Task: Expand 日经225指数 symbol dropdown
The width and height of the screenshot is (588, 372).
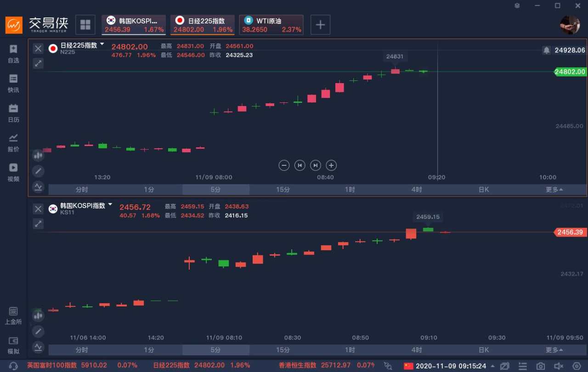Action: click(x=102, y=45)
